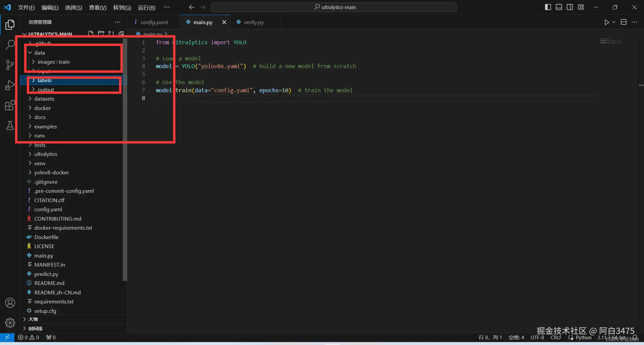644x345 pixels.
Task: Open the Explorer view in activity bar
Action: [10, 24]
